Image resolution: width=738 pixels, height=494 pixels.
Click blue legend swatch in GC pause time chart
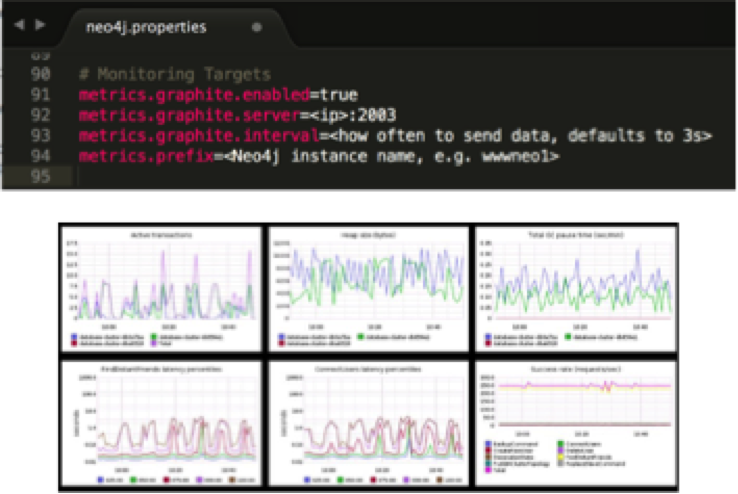(488, 337)
